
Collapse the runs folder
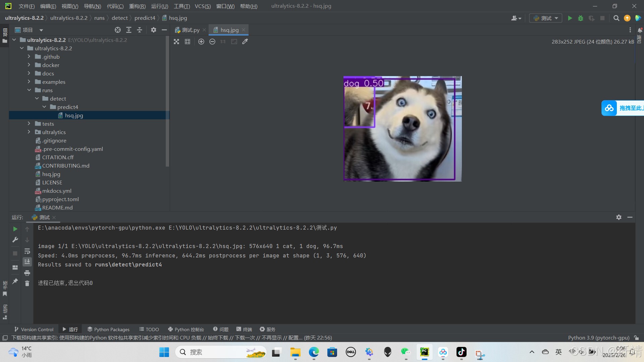pyautogui.click(x=29, y=90)
